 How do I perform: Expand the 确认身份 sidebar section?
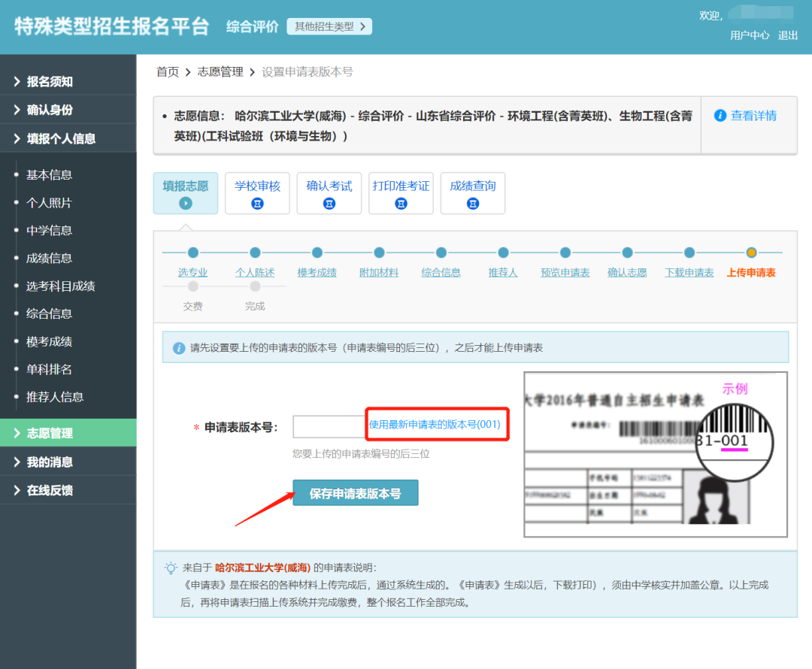tap(68, 110)
